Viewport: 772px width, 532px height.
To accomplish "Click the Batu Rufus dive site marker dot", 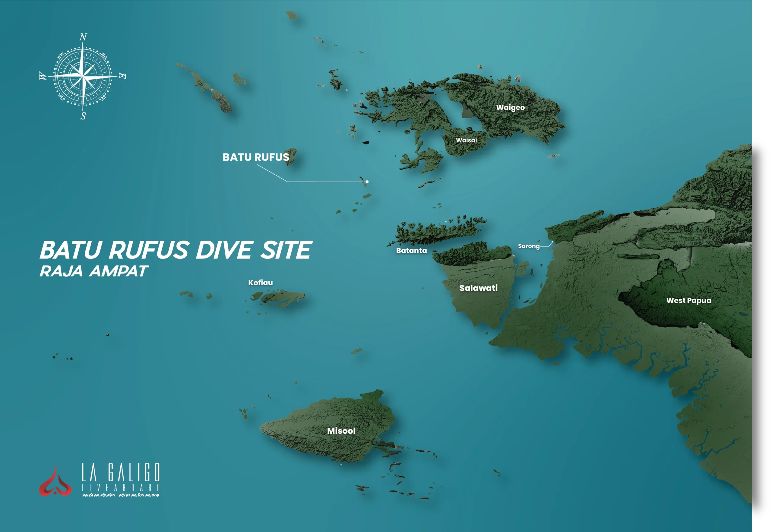I will [x=367, y=182].
